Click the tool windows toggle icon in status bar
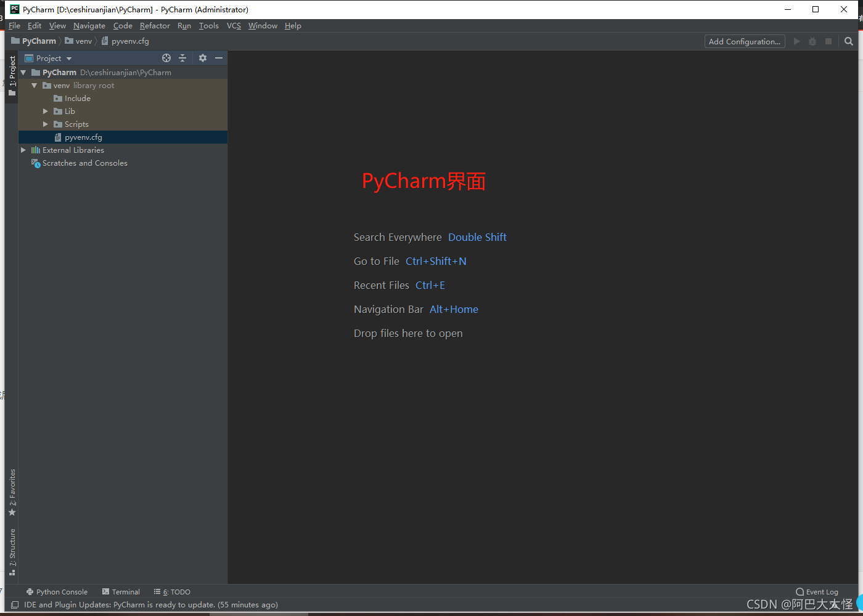 [15, 605]
